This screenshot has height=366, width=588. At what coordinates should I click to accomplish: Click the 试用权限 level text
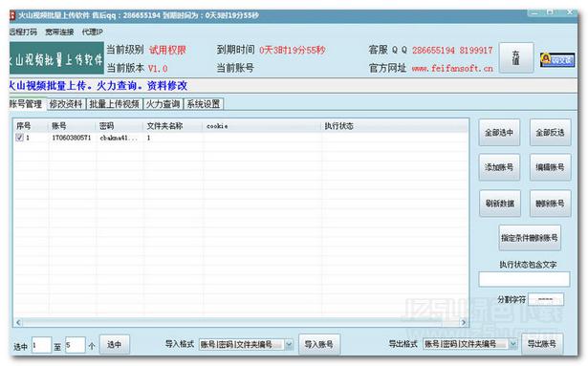point(167,50)
